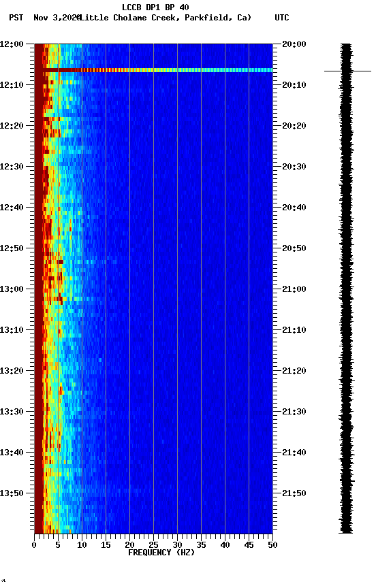The height and width of the screenshot is (588, 376).
Task: Click the 'PST' timezone label
Action: tap(16, 18)
